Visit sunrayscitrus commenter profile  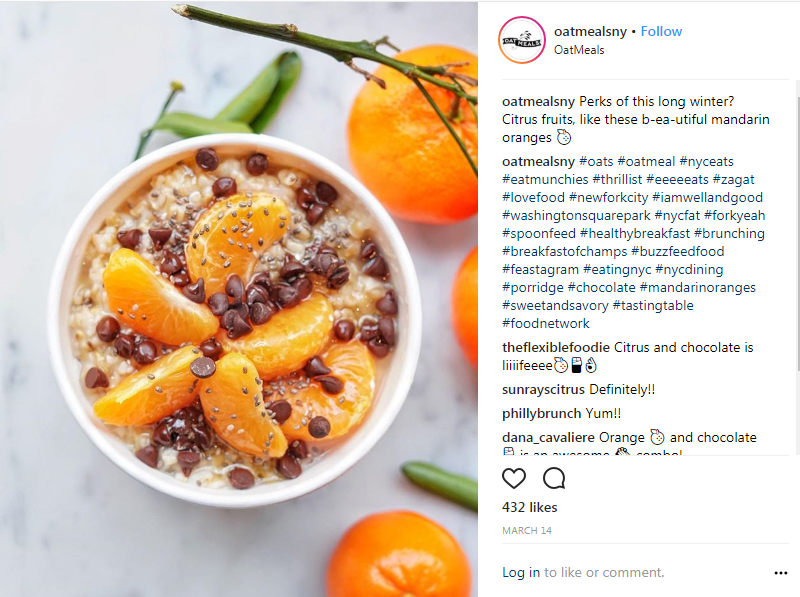pos(543,390)
